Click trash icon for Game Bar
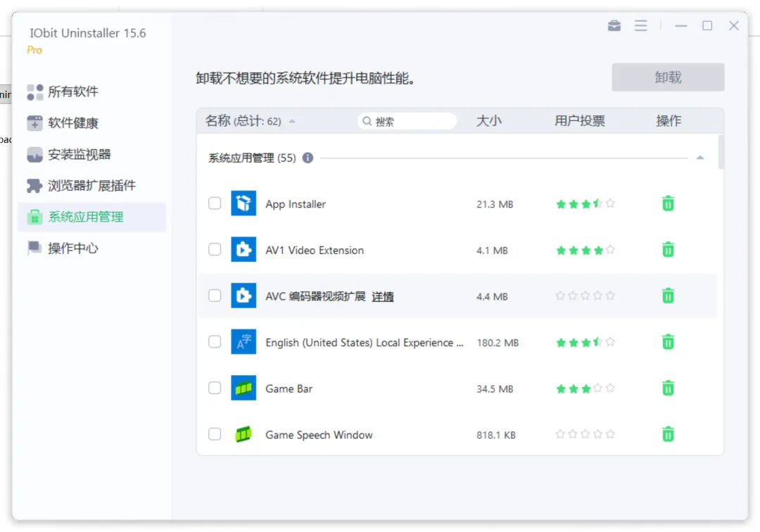760x532 pixels. coord(668,388)
